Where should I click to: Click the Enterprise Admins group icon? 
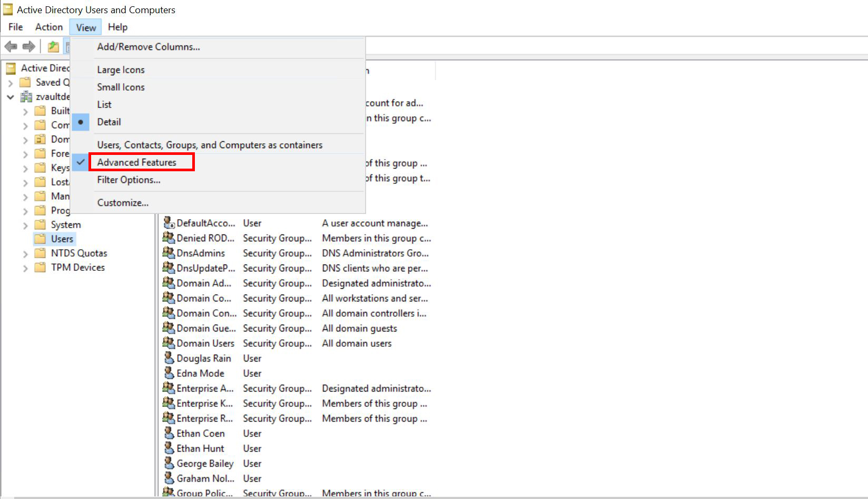[169, 388]
